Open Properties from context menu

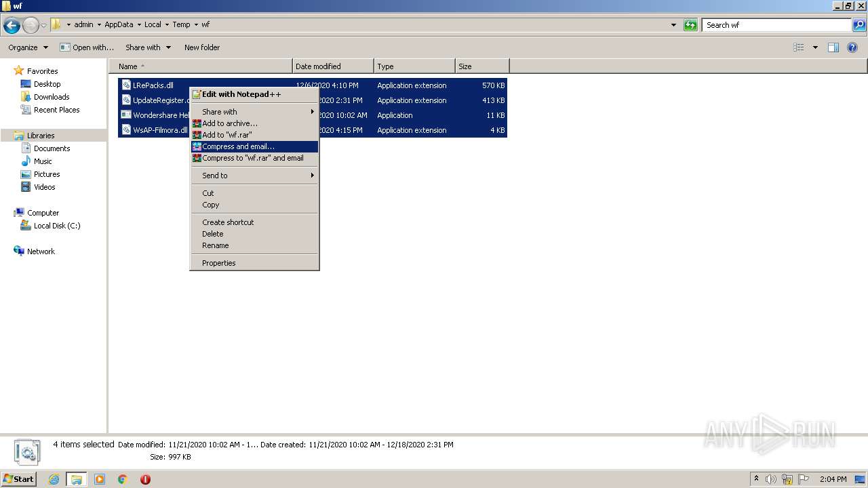click(254, 263)
